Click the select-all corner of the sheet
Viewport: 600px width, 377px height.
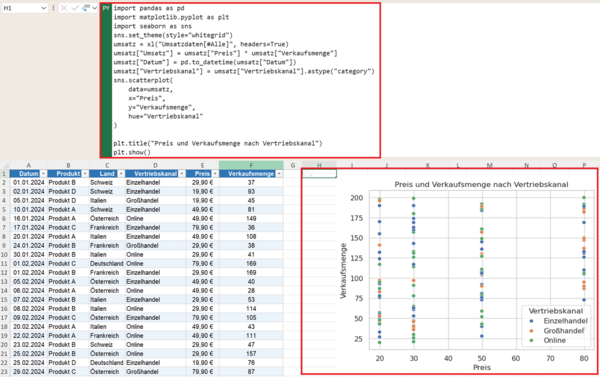click(x=5, y=165)
